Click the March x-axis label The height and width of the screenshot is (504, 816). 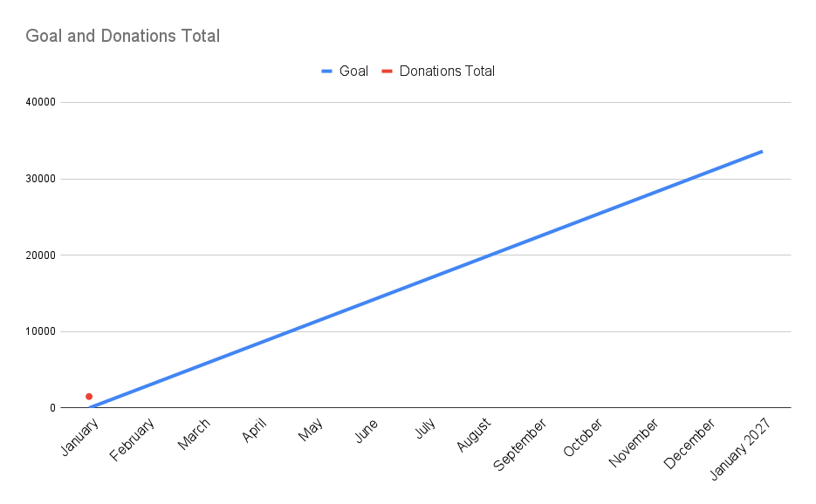pyautogui.click(x=193, y=434)
